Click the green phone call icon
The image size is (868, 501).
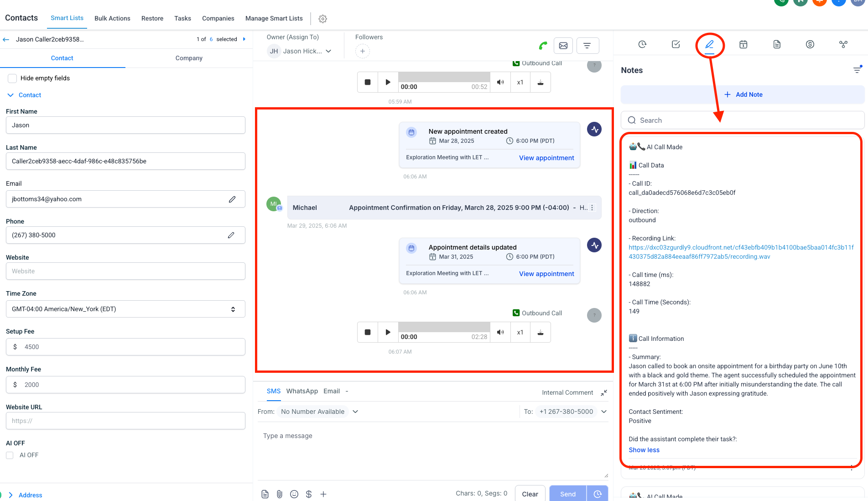click(x=543, y=46)
